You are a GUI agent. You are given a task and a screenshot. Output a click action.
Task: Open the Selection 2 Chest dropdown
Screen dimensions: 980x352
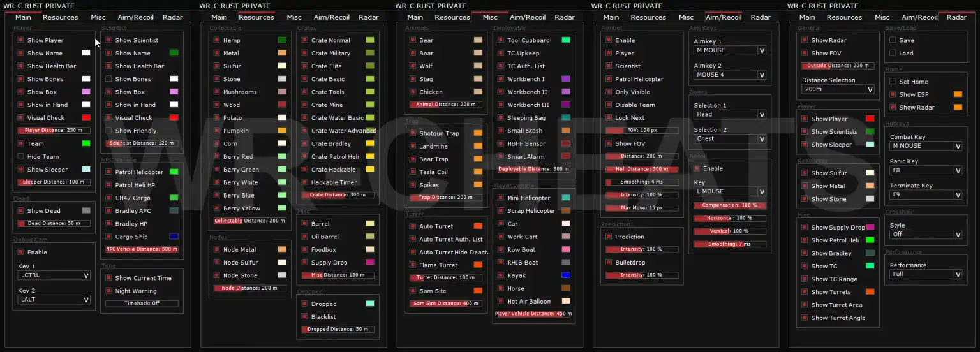pos(730,139)
